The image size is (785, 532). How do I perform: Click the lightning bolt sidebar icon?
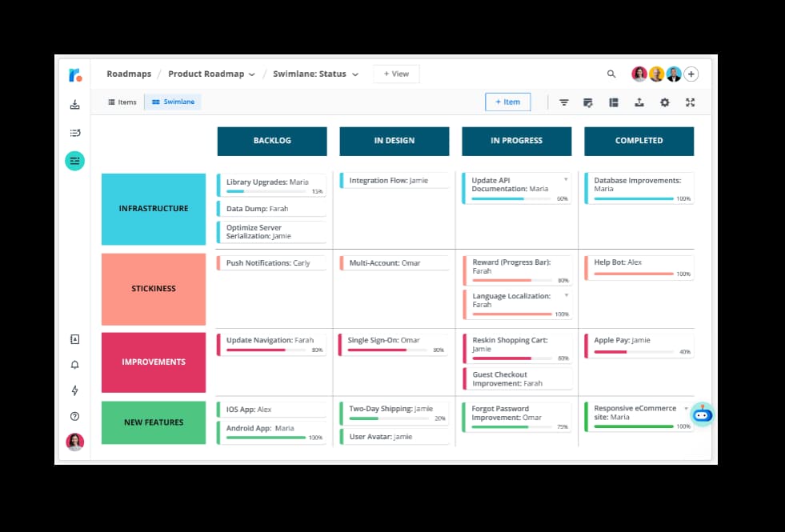tap(74, 390)
